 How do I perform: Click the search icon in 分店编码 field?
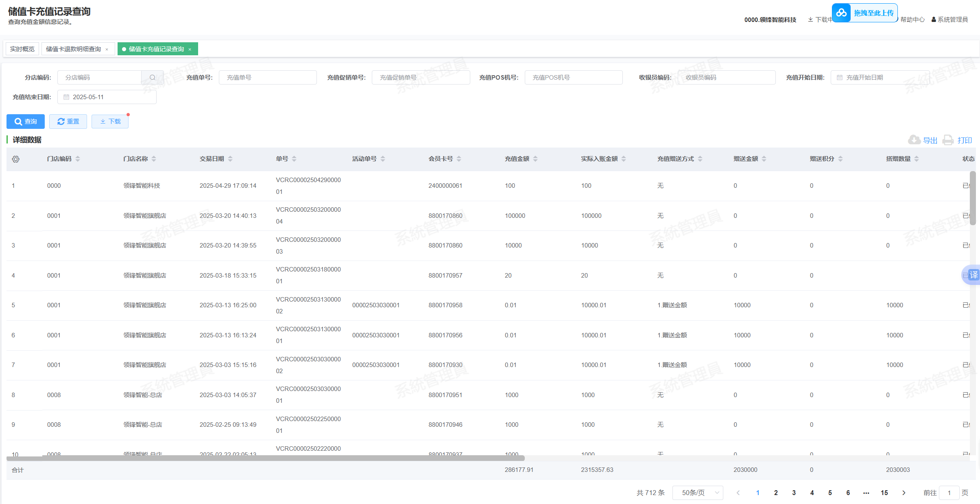153,78
